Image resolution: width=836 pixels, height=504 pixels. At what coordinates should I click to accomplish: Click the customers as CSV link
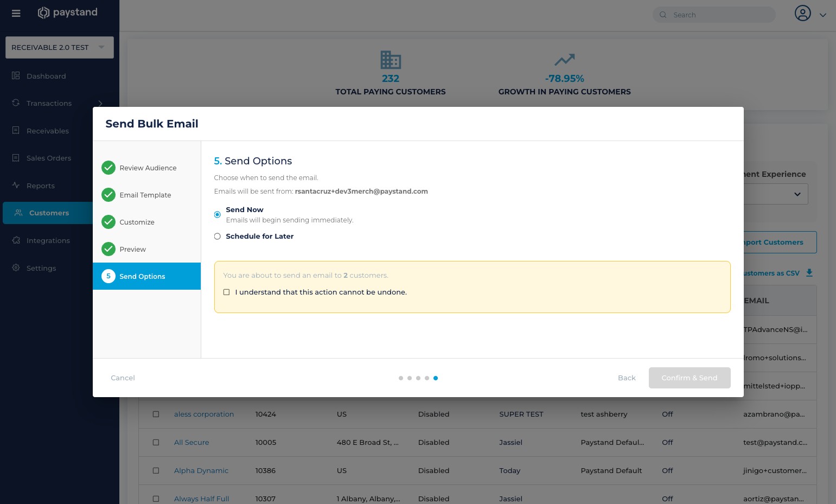click(771, 273)
